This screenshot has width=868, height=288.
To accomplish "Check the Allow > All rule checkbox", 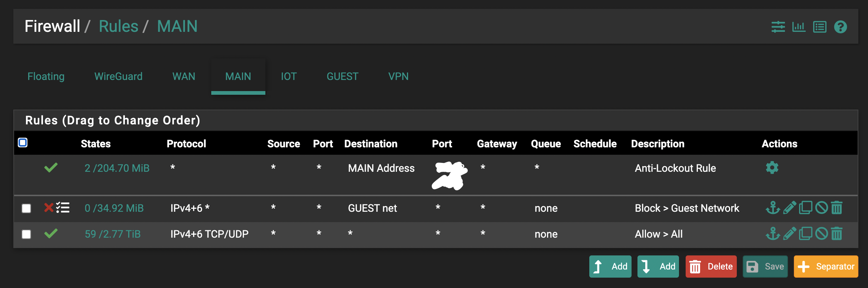I will (26, 234).
